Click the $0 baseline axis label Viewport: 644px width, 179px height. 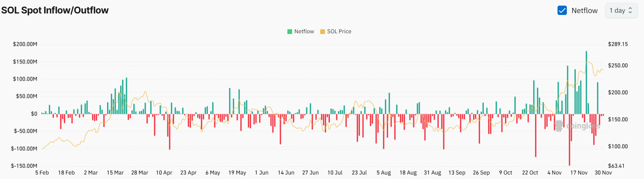tap(34, 114)
